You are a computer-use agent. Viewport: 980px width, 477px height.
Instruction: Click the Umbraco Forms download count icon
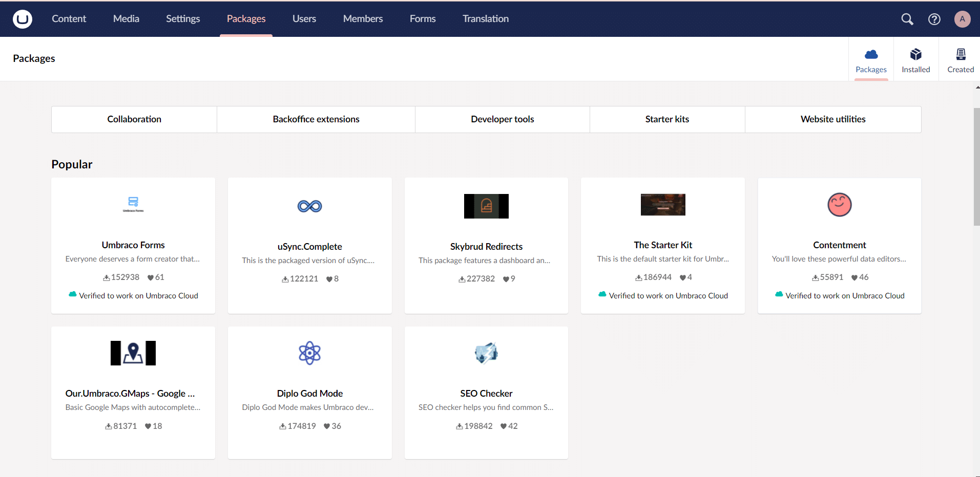pyautogui.click(x=107, y=277)
